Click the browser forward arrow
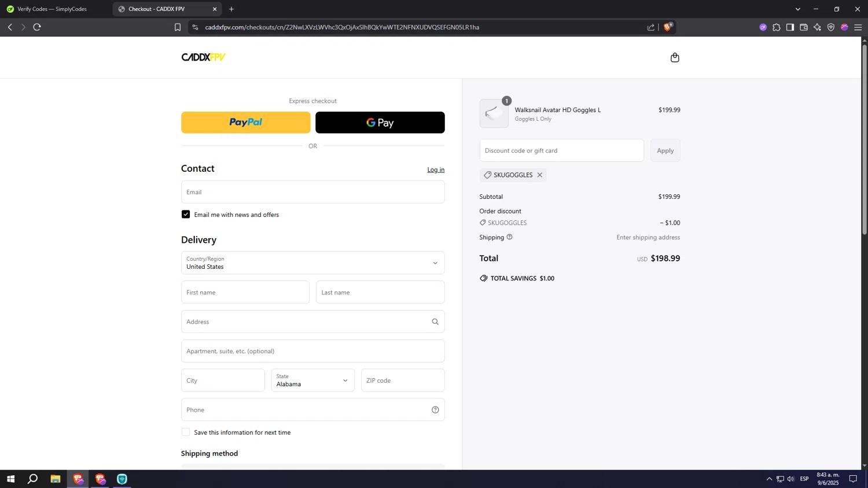This screenshot has height=488, width=868. point(23,27)
